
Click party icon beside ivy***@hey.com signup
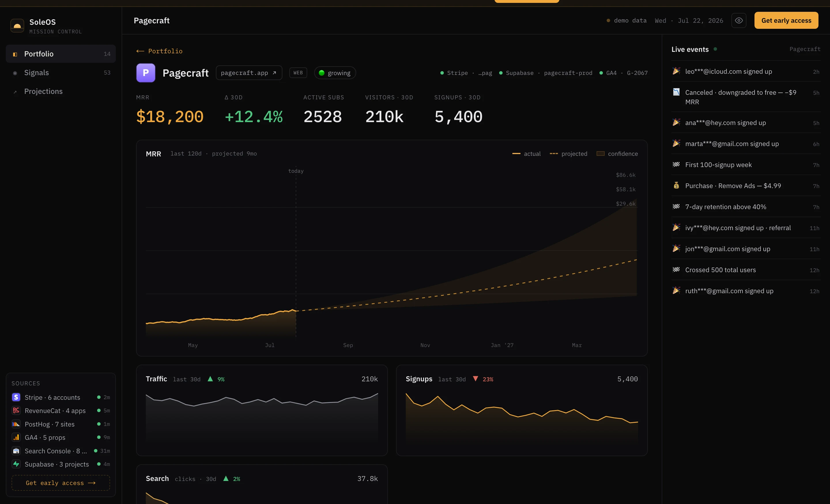tap(676, 228)
